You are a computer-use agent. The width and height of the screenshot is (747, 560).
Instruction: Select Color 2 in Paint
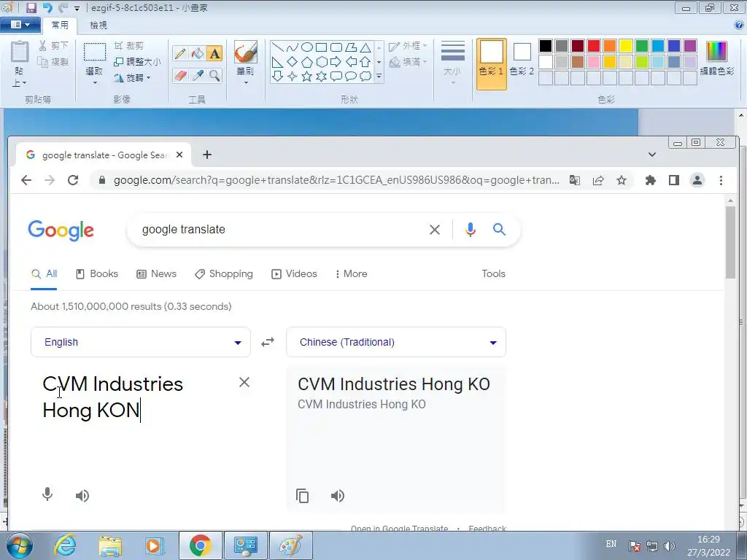click(x=522, y=60)
